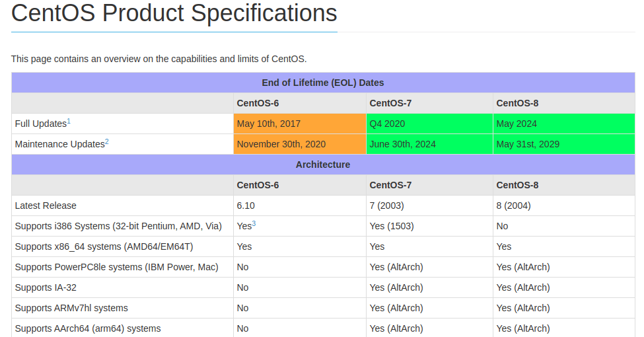Open footnote 2 link beside Maintenance Updates
This screenshot has height=337, width=644.
coord(107,142)
